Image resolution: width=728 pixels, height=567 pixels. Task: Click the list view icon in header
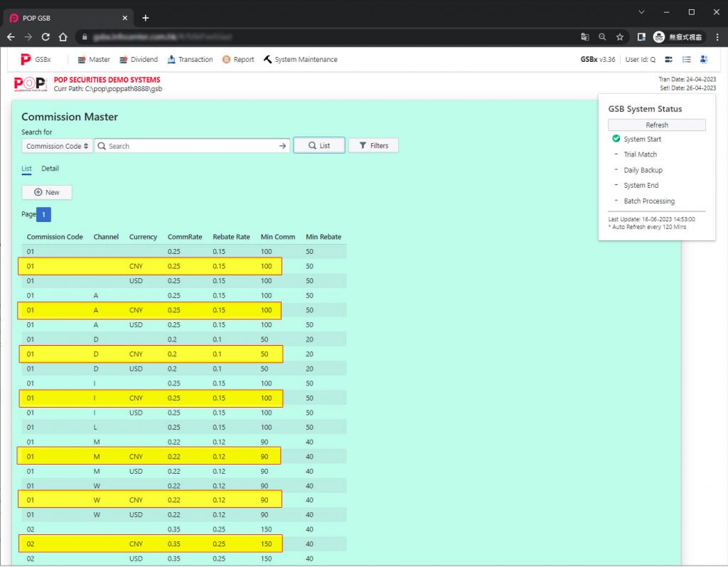(x=686, y=60)
